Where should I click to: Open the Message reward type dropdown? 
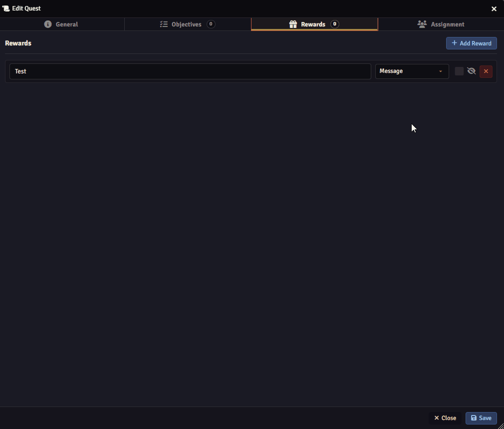tap(412, 71)
